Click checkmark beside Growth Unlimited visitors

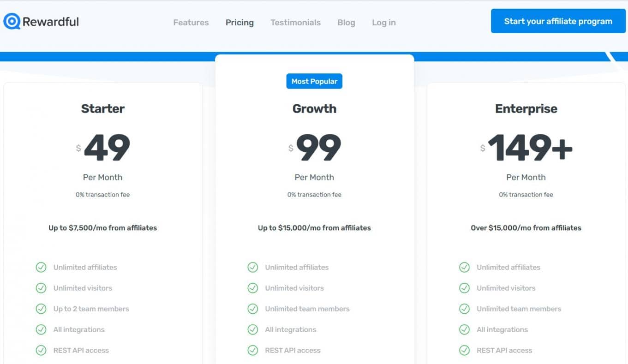click(x=253, y=288)
